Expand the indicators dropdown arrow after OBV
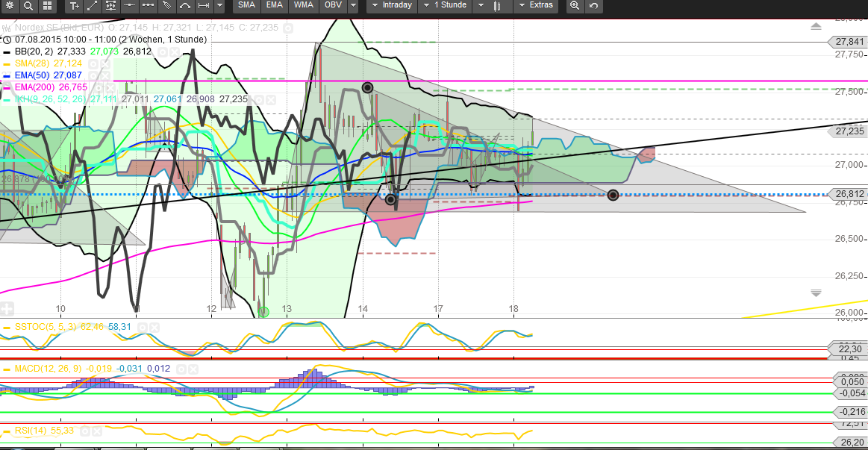The width and height of the screenshot is (868, 450). [x=353, y=5]
